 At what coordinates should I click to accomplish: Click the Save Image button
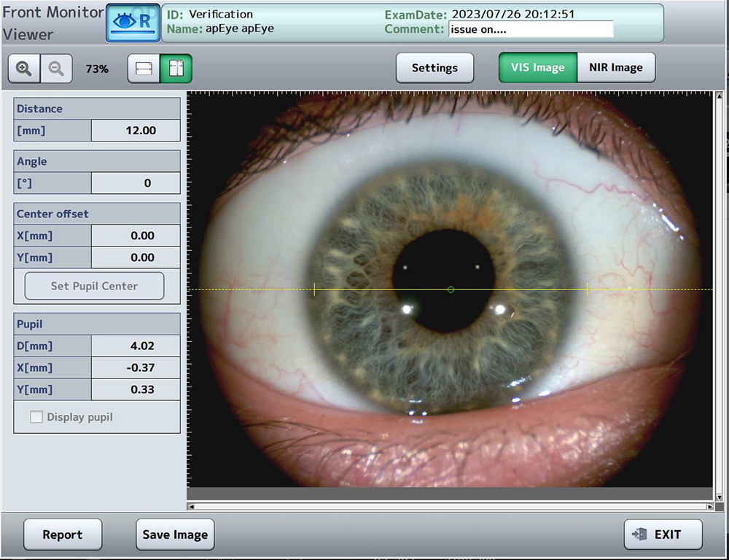[175, 534]
